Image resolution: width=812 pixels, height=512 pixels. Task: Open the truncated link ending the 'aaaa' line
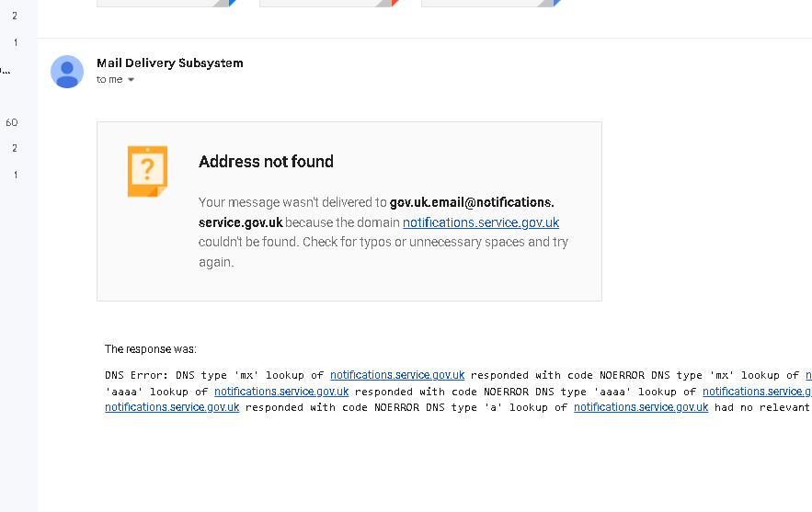click(x=757, y=392)
